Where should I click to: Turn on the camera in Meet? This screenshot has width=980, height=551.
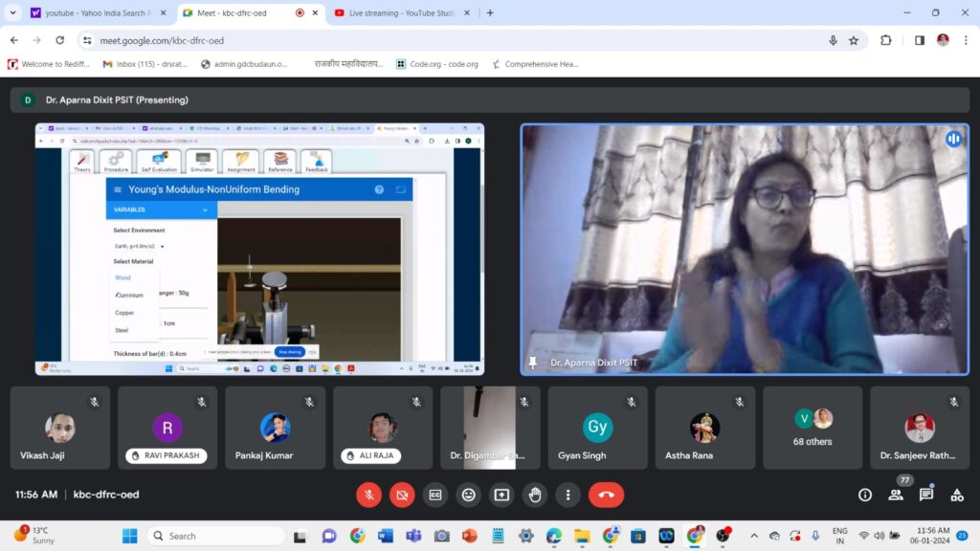[x=402, y=495]
